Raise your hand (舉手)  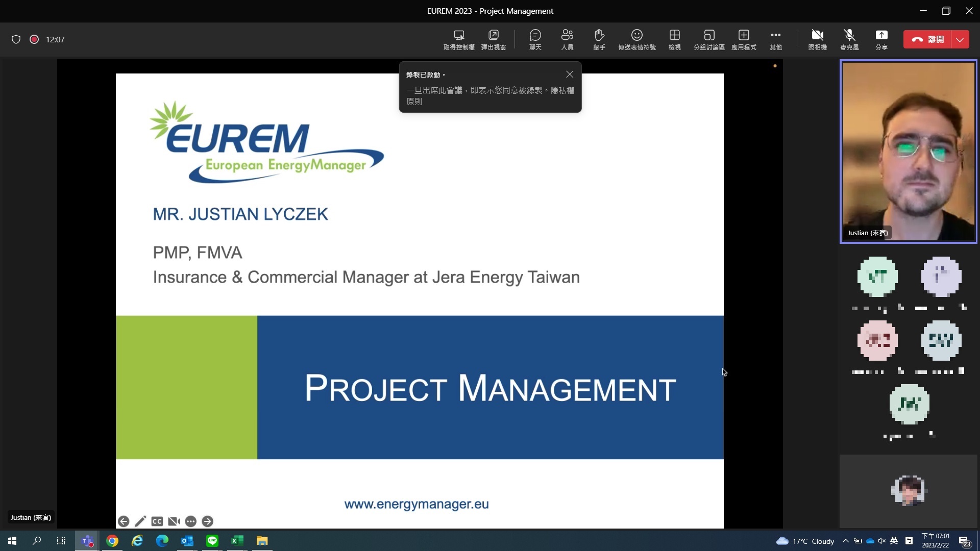pos(599,39)
